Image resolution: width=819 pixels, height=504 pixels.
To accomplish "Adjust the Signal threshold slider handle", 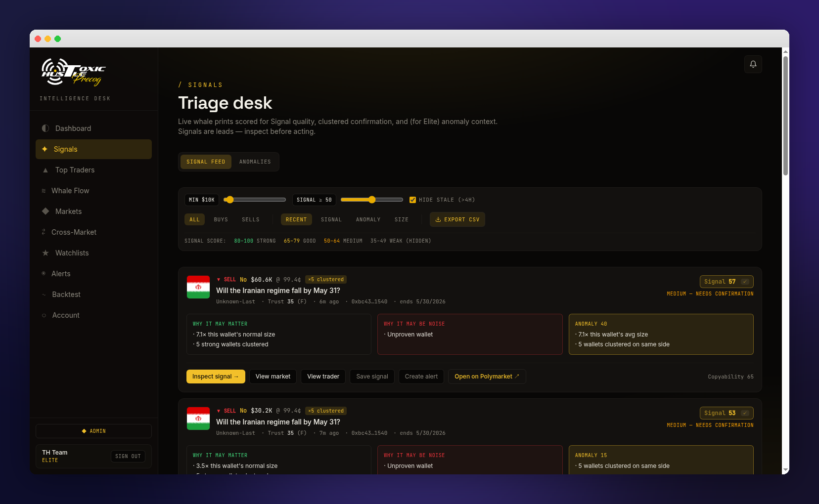I will coord(372,200).
